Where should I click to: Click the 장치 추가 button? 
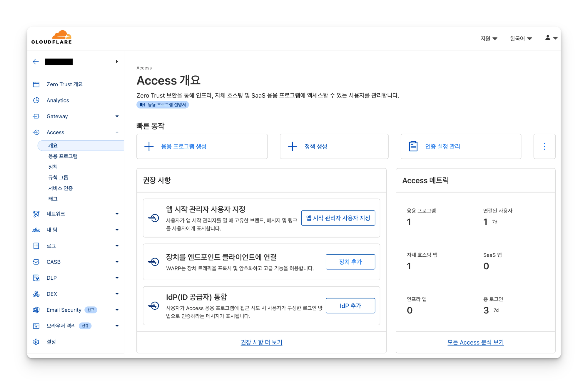click(x=350, y=262)
